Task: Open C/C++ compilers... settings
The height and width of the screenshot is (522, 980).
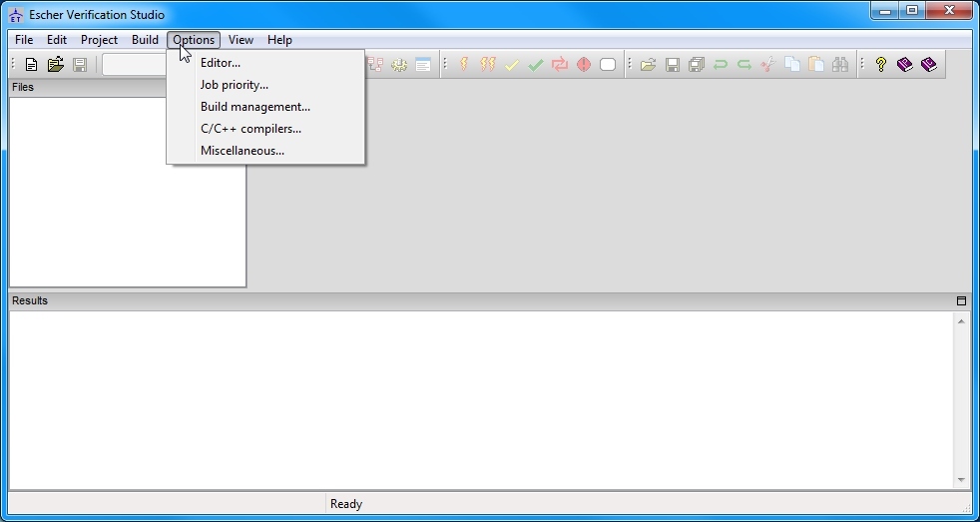Action: click(x=250, y=129)
